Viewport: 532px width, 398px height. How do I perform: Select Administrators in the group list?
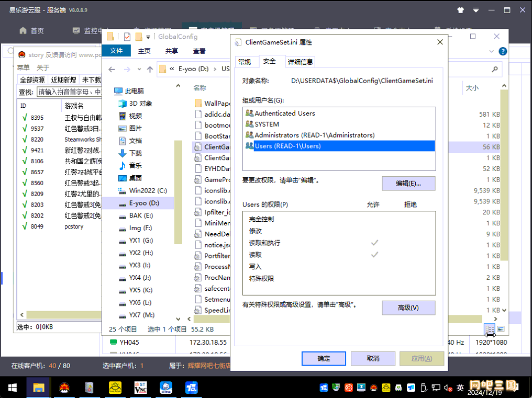tap(314, 135)
